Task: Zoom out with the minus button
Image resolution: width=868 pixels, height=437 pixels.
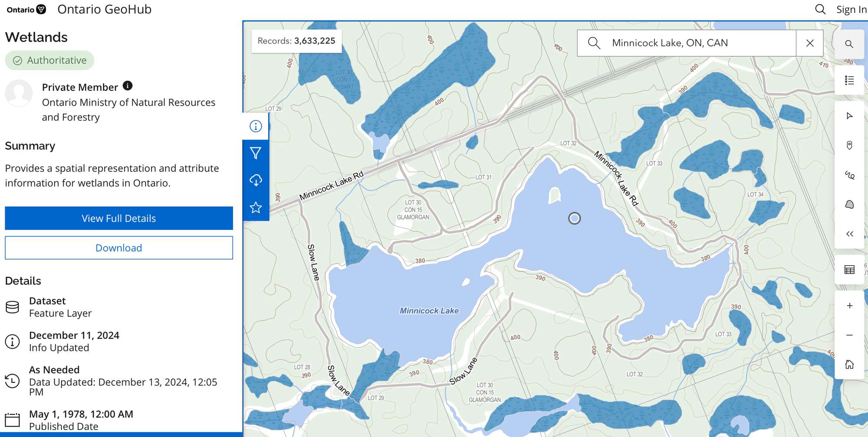Action: pos(849,335)
